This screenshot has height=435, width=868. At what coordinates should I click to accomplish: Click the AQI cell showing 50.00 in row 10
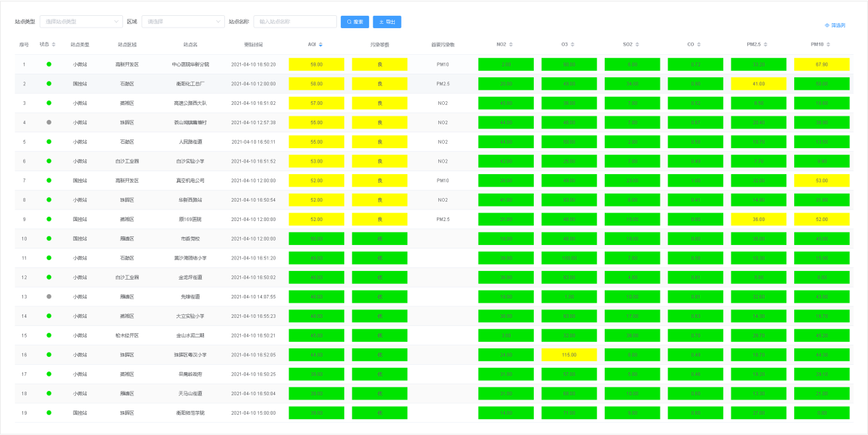coord(316,238)
